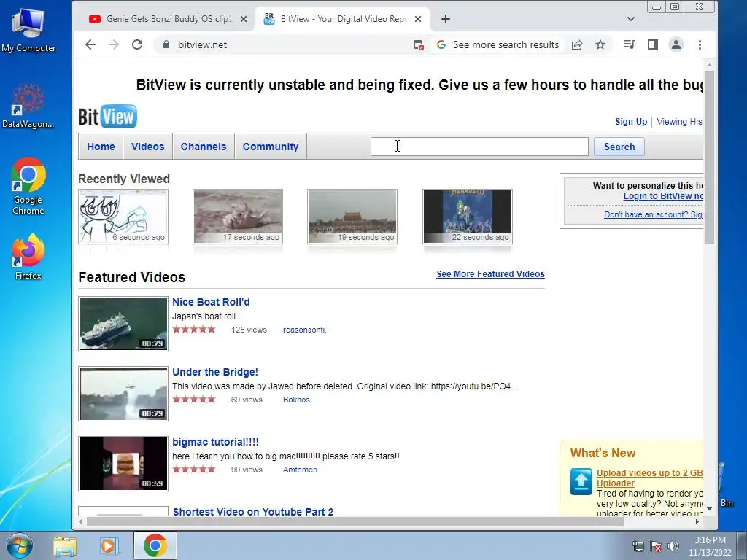Screen dimensions: 747x560
Task: Click the Sign Up link
Action: pos(631,122)
